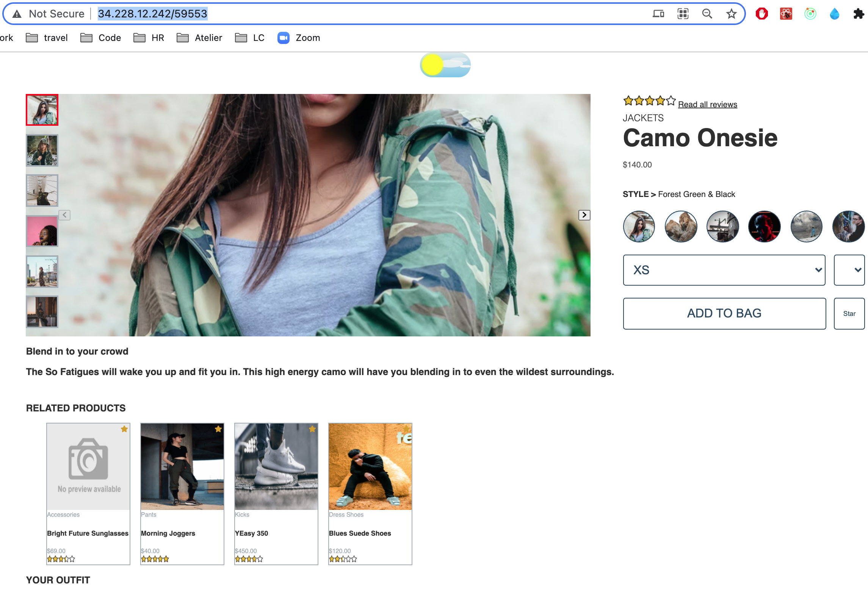Click the star icon on the YEasy 350 card
This screenshot has width=868, height=594.
point(312,429)
